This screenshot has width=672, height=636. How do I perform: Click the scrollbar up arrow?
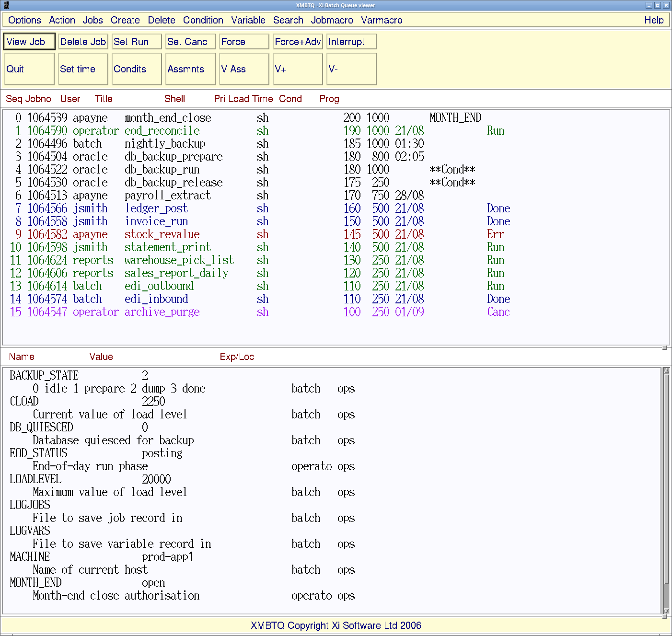pyautogui.click(x=666, y=371)
